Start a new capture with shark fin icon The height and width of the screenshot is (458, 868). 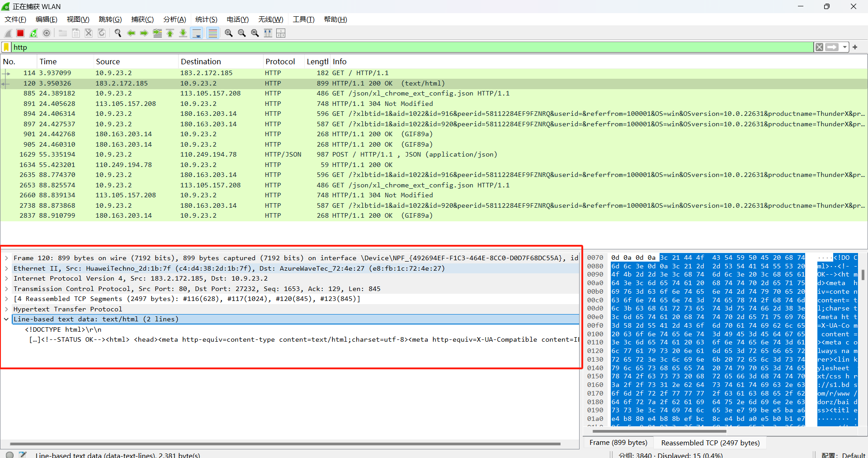(x=8, y=33)
